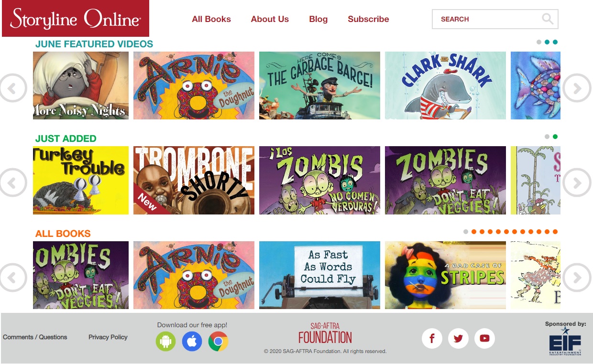Select last orange dot of All Books carousel
The height and width of the screenshot is (364, 593).
tap(555, 232)
